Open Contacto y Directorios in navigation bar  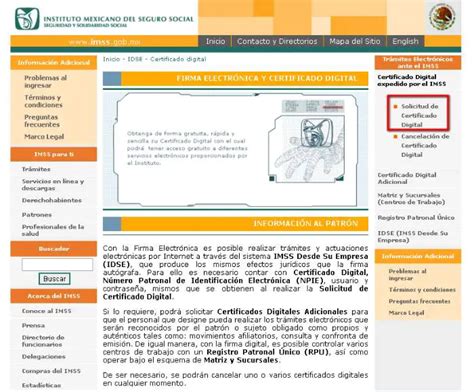(277, 41)
